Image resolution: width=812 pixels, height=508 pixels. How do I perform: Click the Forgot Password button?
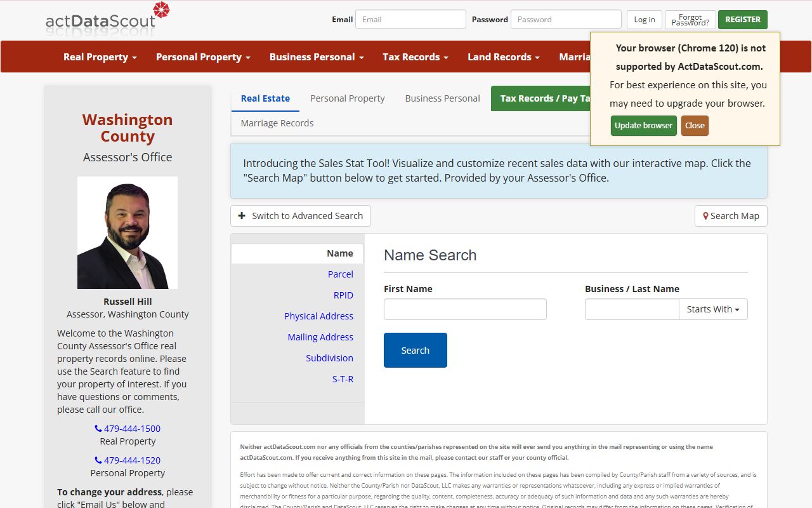690,20
